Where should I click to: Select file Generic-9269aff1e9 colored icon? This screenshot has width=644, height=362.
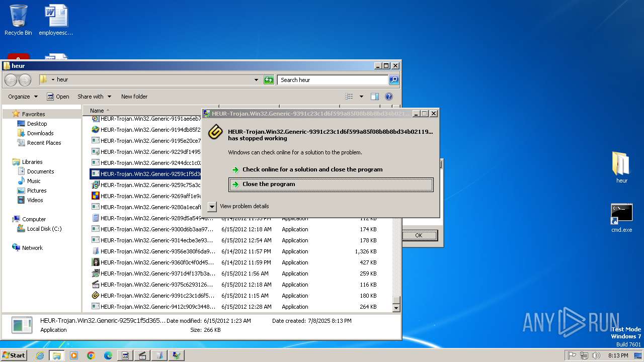pyautogui.click(x=95, y=196)
